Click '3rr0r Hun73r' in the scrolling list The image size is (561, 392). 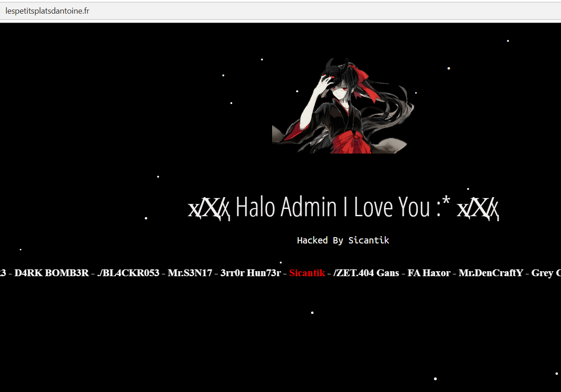[251, 273]
